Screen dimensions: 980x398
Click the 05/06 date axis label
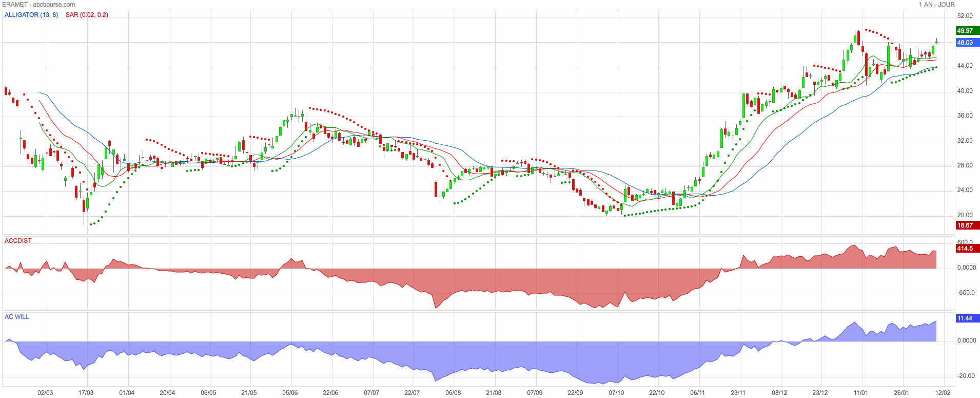pyautogui.click(x=290, y=393)
